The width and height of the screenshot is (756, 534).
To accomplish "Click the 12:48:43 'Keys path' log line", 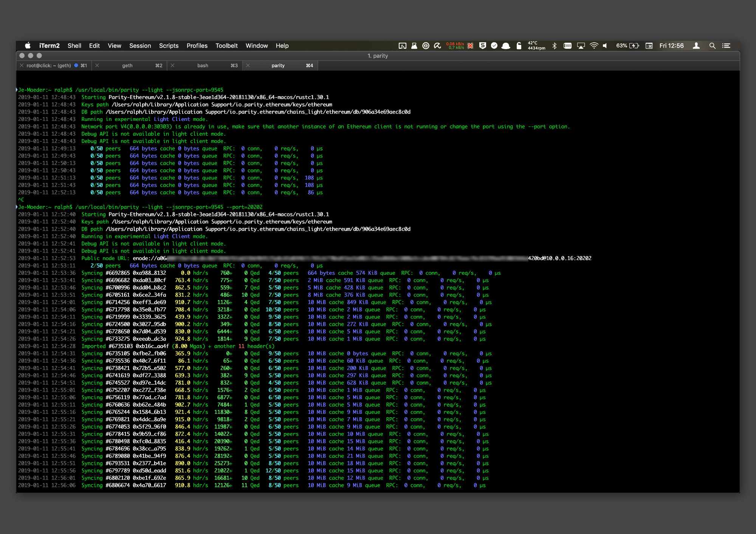I will pyautogui.click(x=175, y=105).
